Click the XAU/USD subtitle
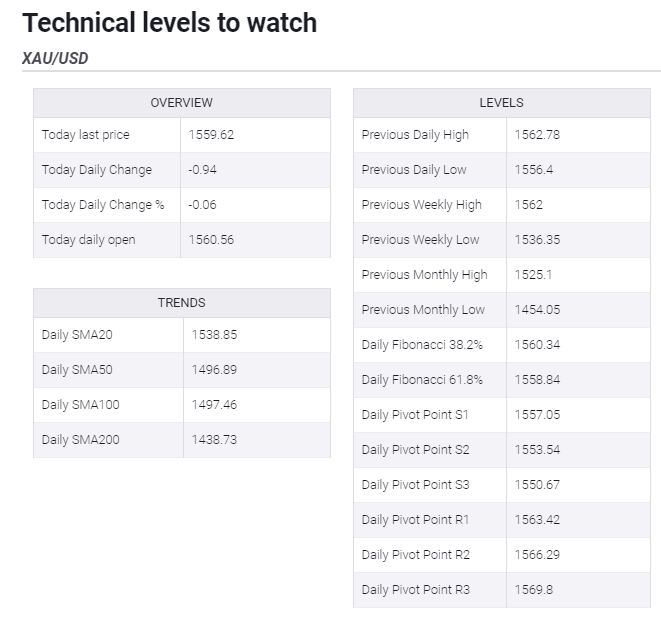The width and height of the screenshot is (661, 624). pyautogui.click(x=55, y=58)
